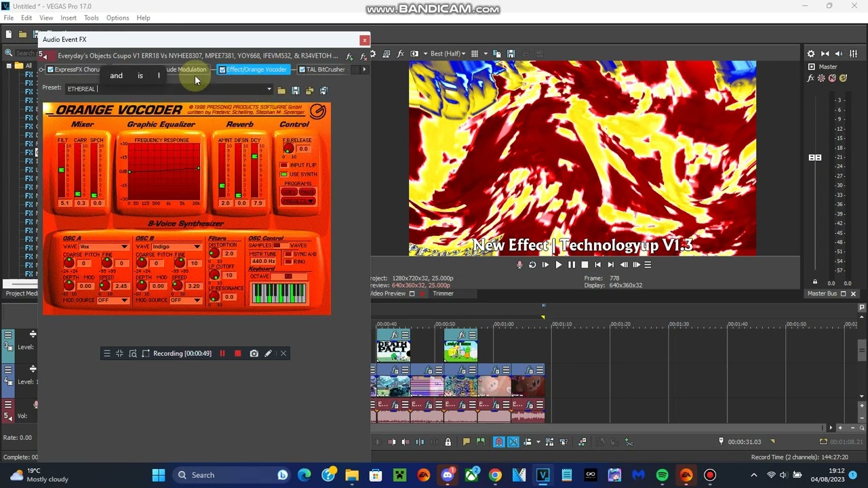The width and height of the screenshot is (868, 488).
Task: Toggle USE SYNTH in Orange Vocoder
Action: tap(284, 175)
